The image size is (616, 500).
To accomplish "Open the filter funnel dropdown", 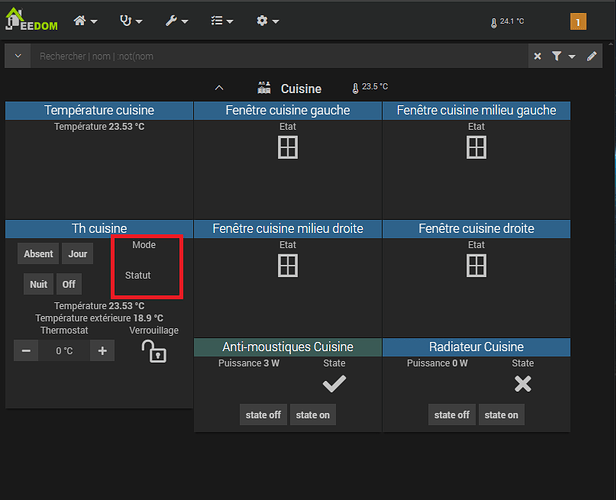I will click(x=563, y=56).
